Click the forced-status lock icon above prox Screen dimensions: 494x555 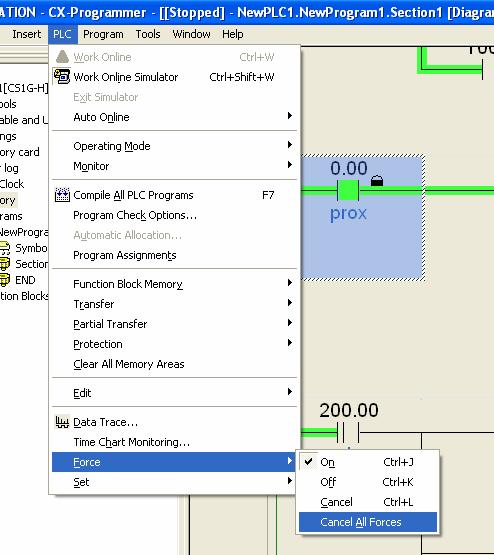377,181
